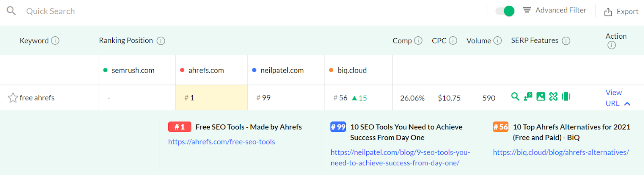Click the info icon beside Ranking Position
The image size is (644, 175).
161,41
